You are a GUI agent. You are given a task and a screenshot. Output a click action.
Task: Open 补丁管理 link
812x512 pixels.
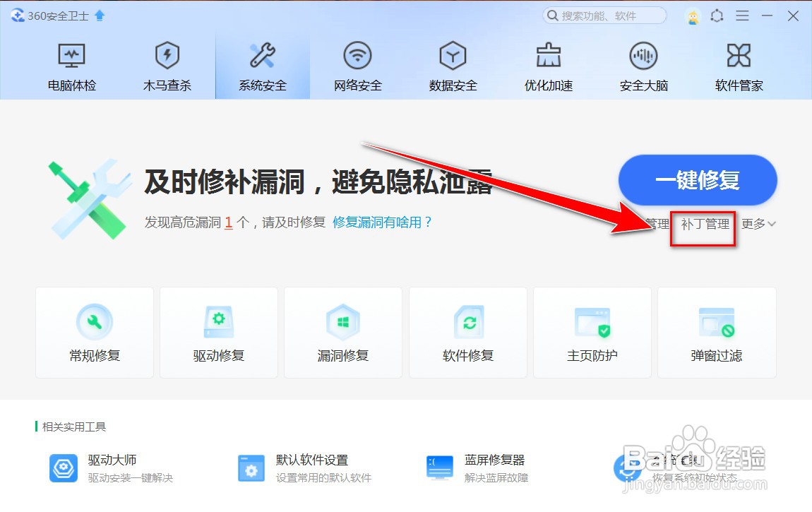click(x=705, y=224)
